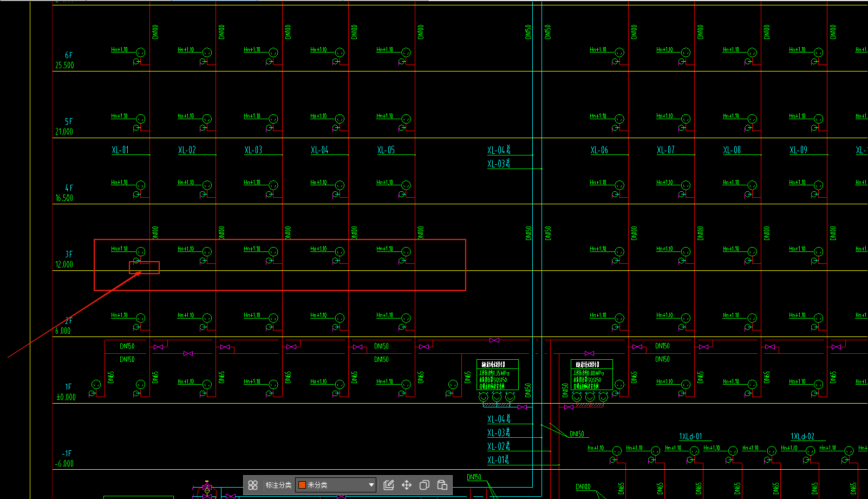The image size is (868, 499).
Task: Select the XL-02 riser label
Action: [x=187, y=150]
